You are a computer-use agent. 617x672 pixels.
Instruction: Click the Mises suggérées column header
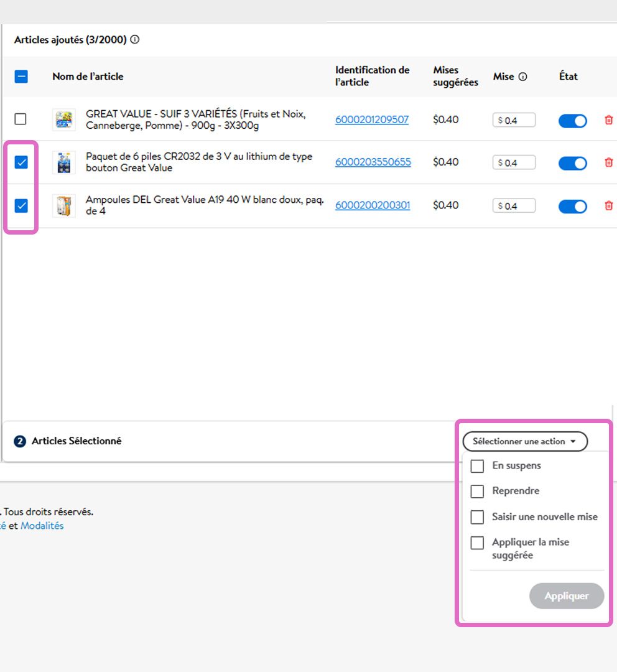(455, 76)
